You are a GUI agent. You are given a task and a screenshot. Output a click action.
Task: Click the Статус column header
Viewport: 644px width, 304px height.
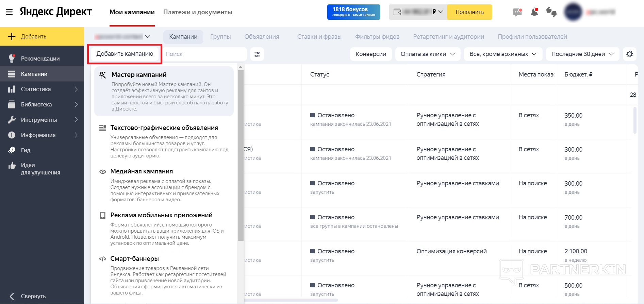click(x=319, y=74)
